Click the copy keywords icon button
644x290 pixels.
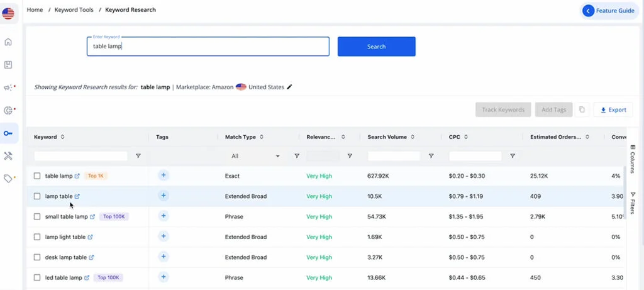[582, 109]
